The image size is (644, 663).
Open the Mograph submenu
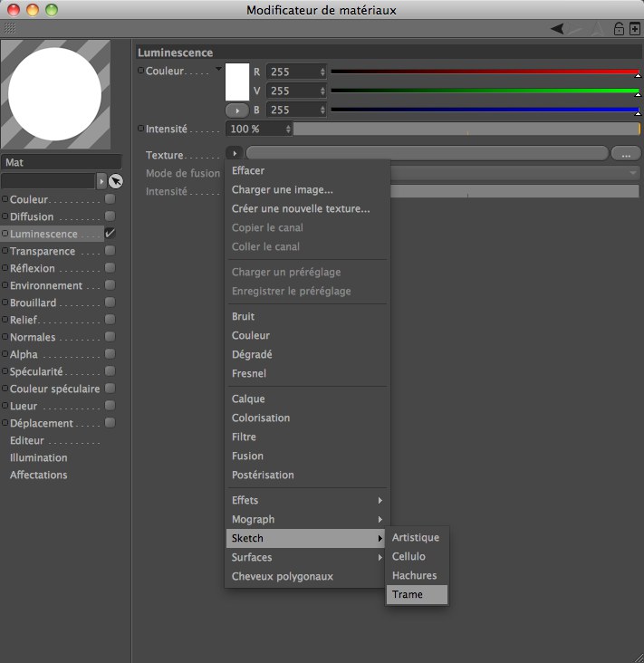click(x=307, y=519)
